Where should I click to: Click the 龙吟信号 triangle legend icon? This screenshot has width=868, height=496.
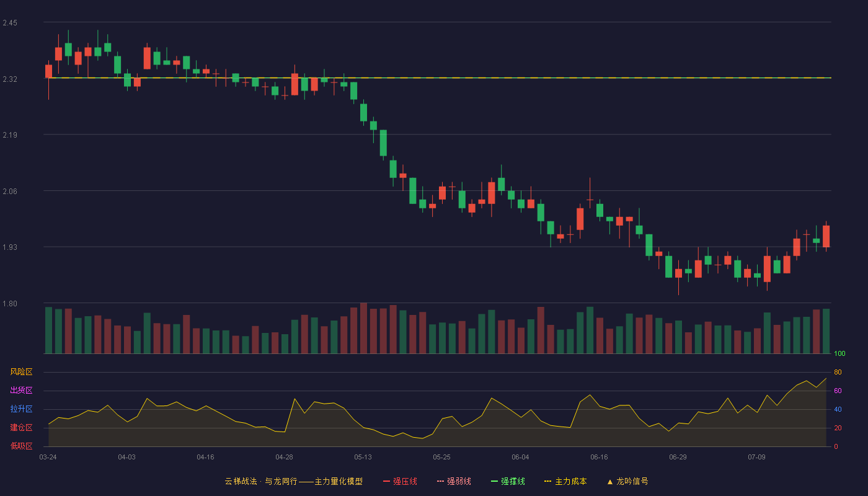point(609,481)
